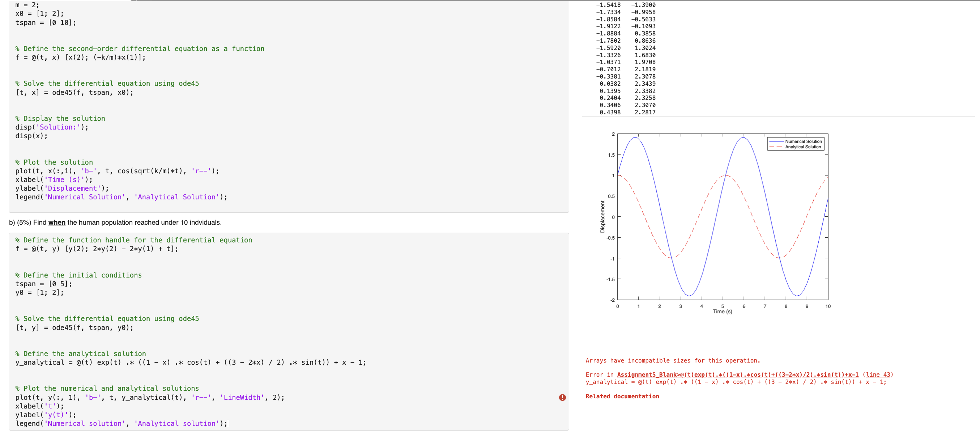Select Analytical Solution legend entry
This screenshot has width=980, height=436.
[803, 147]
